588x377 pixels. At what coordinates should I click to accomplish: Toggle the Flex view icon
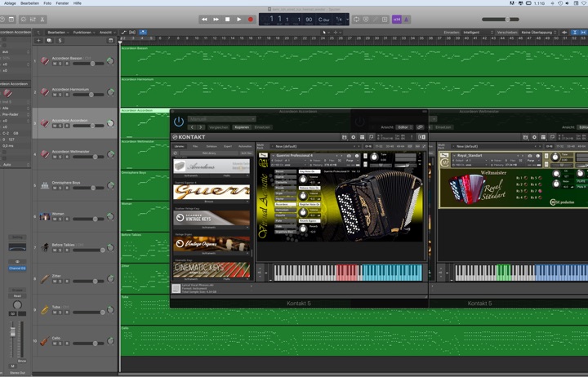(x=132, y=32)
